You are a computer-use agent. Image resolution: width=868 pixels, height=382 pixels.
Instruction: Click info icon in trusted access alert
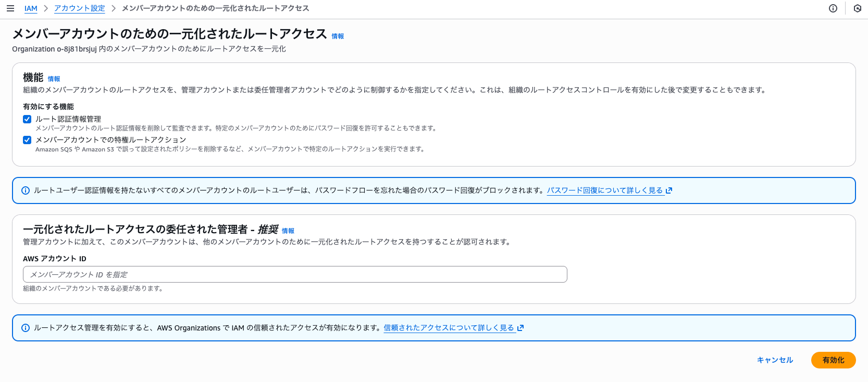point(25,328)
